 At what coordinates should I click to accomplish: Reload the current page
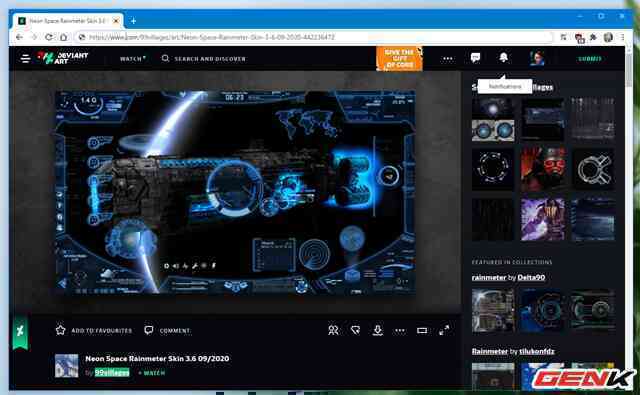(x=48, y=37)
